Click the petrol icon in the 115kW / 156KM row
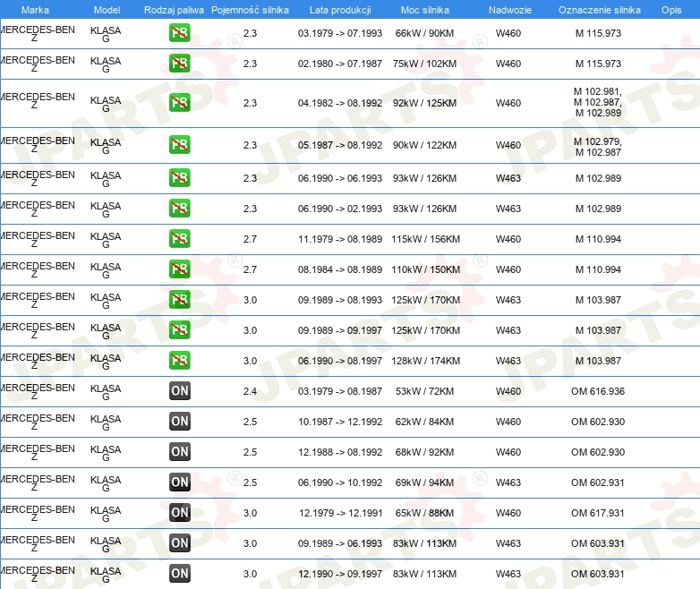The width and height of the screenshot is (700, 589). 179,239
